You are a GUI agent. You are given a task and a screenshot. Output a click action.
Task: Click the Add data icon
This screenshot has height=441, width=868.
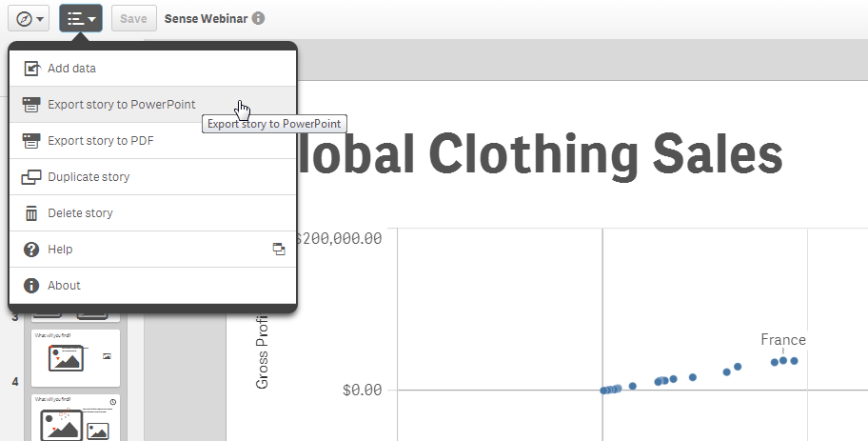click(x=32, y=69)
